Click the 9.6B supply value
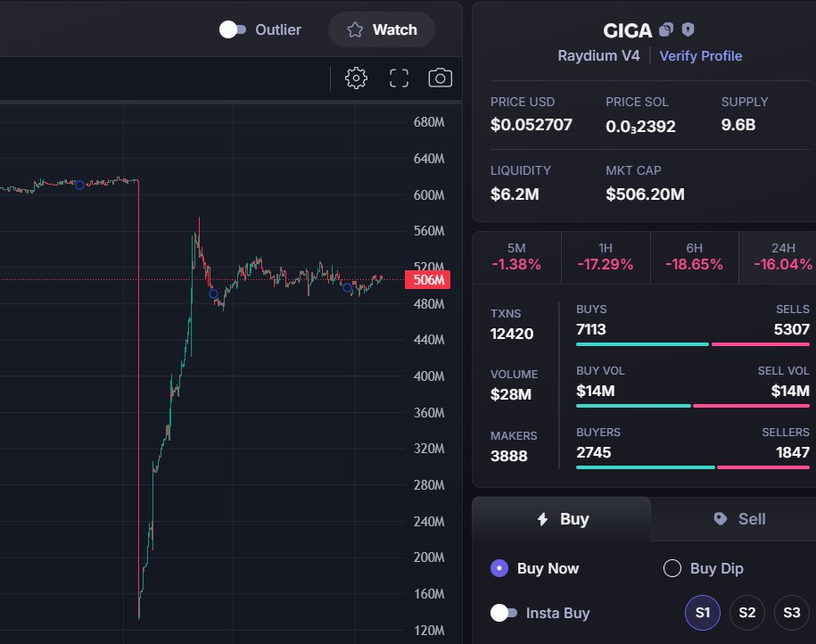Viewport: 816px width, 644px height. coord(738,124)
